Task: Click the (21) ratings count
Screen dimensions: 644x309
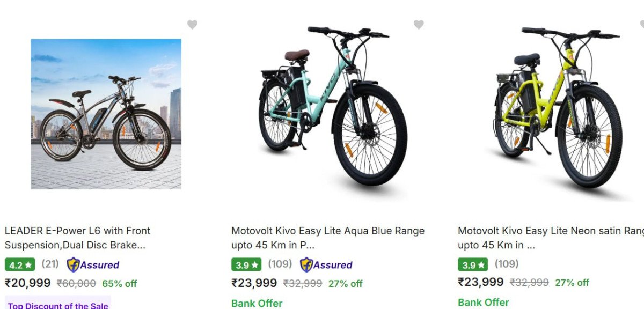Action: [x=50, y=264]
